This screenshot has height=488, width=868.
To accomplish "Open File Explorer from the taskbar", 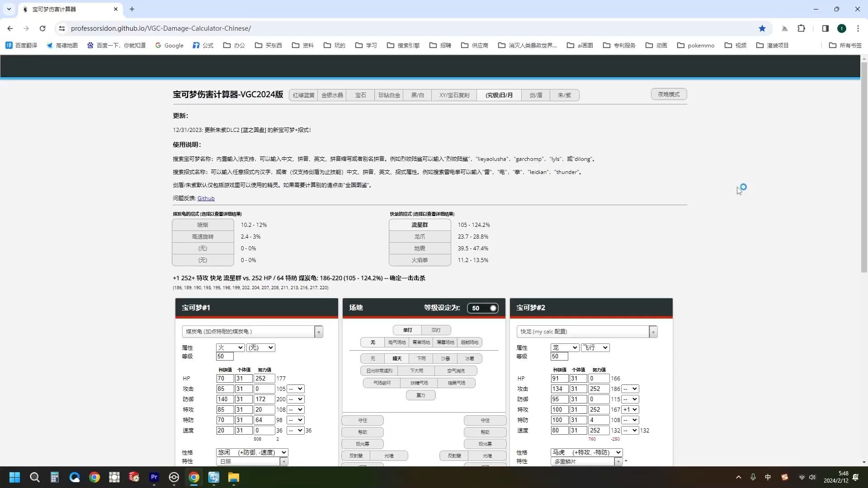I will pyautogui.click(x=233, y=477).
